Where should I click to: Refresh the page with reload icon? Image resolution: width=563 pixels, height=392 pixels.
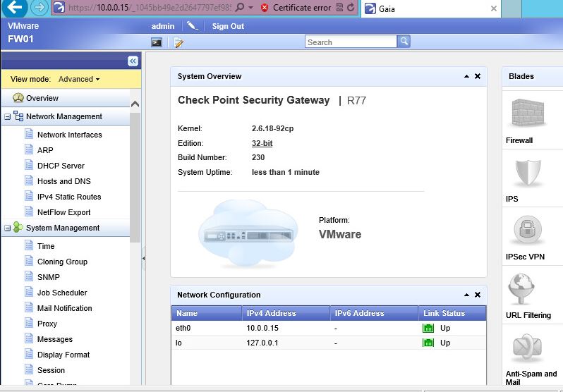pyautogui.click(x=351, y=8)
